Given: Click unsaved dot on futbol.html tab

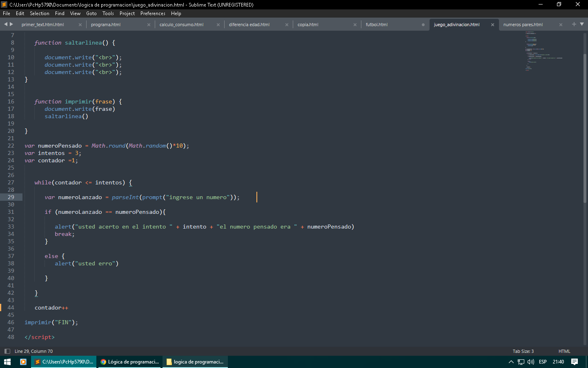Looking at the screenshot, I should tap(423, 25).
